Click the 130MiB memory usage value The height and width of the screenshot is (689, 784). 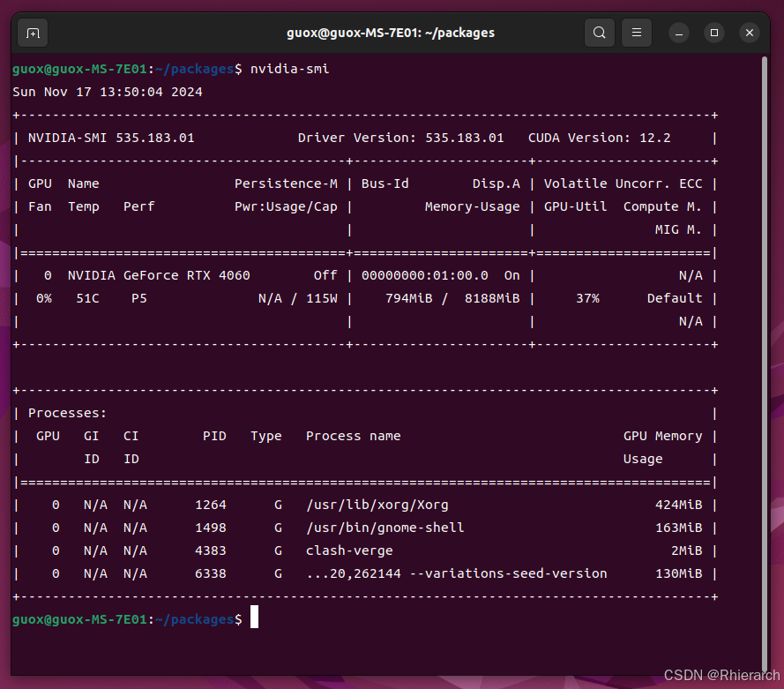(678, 574)
